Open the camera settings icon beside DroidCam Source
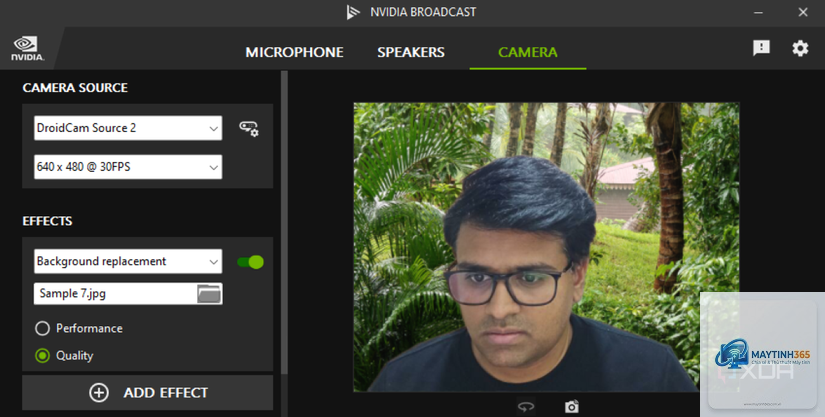This screenshot has height=417, width=825. tap(249, 128)
